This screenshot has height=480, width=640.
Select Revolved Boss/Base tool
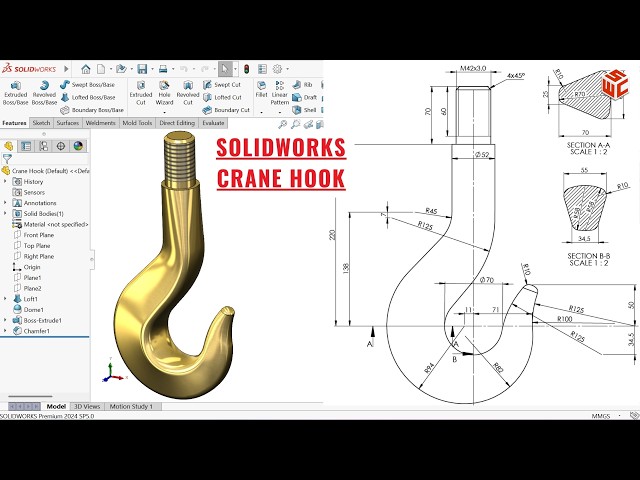point(44,93)
